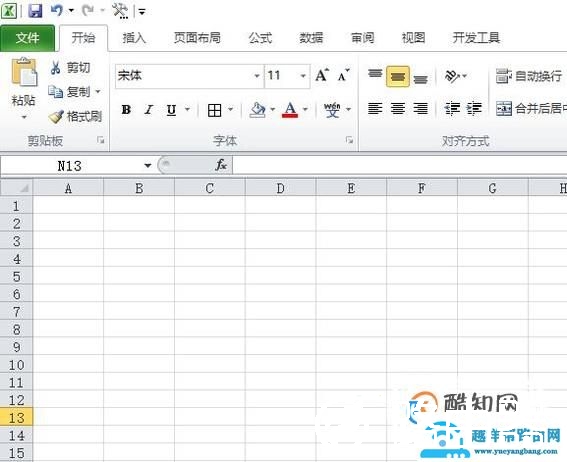Open the 剪贴板 dialog launcher
The width and height of the screenshot is (567, 462).
pos(101,140)
